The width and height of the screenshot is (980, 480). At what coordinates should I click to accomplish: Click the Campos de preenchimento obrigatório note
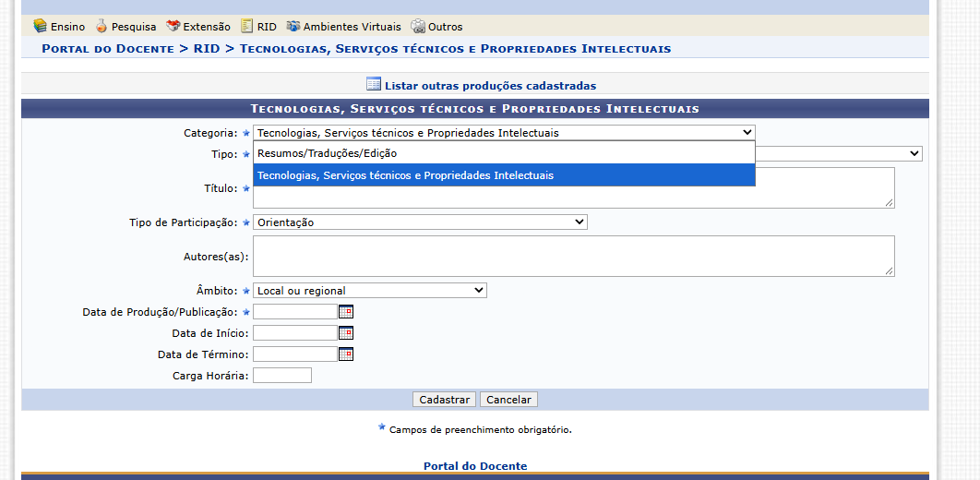(x=480, y=430)
